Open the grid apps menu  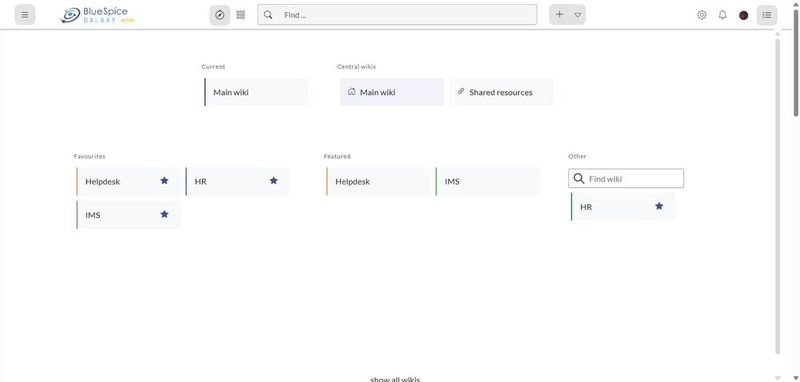241,15
